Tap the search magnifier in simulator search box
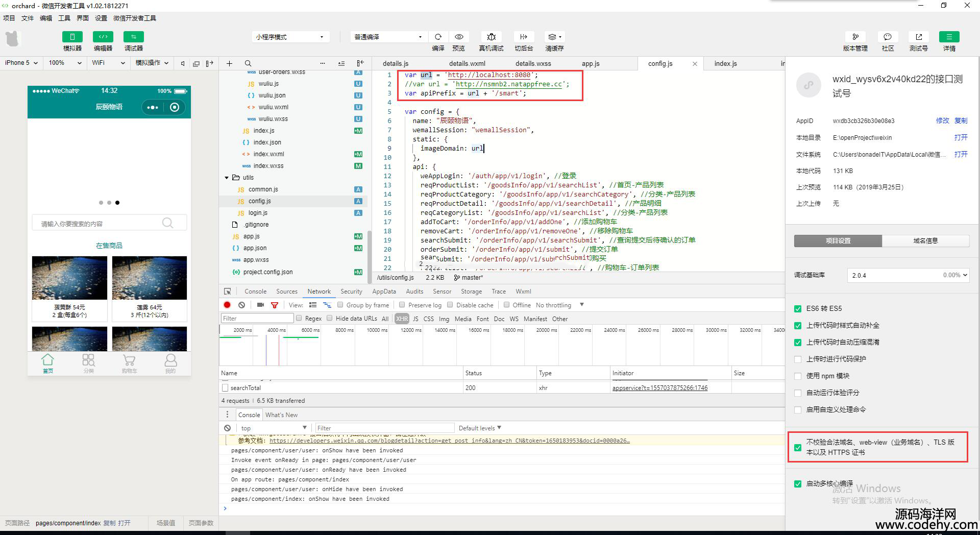 167,223
